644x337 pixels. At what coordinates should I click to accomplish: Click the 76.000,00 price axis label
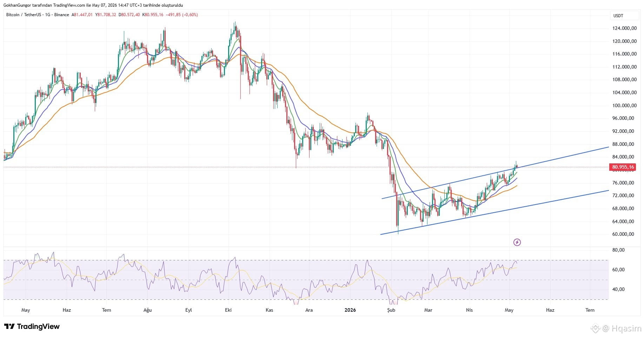(x=623, y=183)
